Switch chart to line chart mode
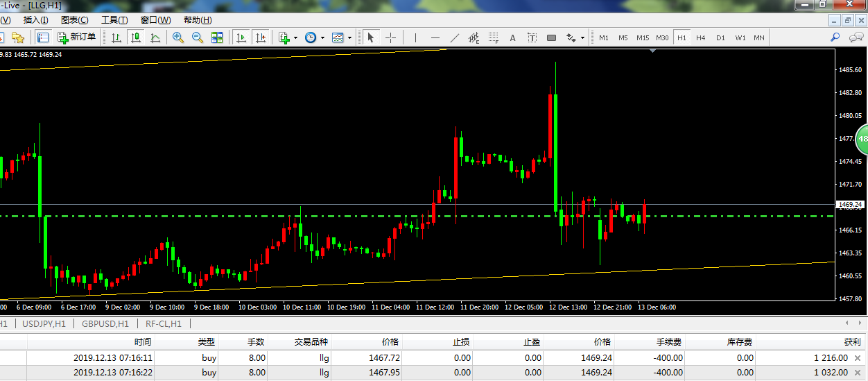Viewport: 868px width, 381px height. [x=155, y=37]
